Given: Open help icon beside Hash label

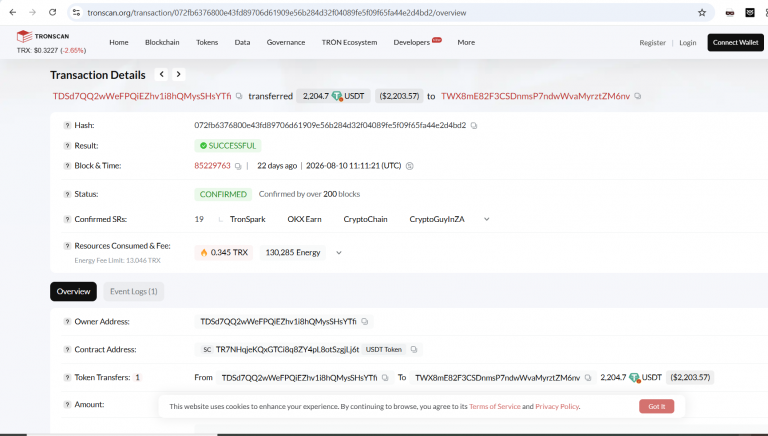Looking at the screenshot, I should point(67,125).
